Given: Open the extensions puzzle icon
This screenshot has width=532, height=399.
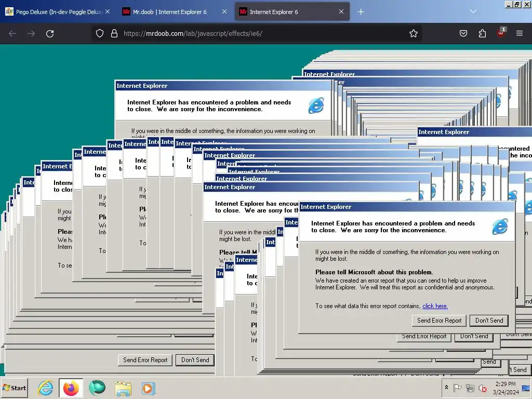Looking at the screenshot, I should click(x=482, y=33).
